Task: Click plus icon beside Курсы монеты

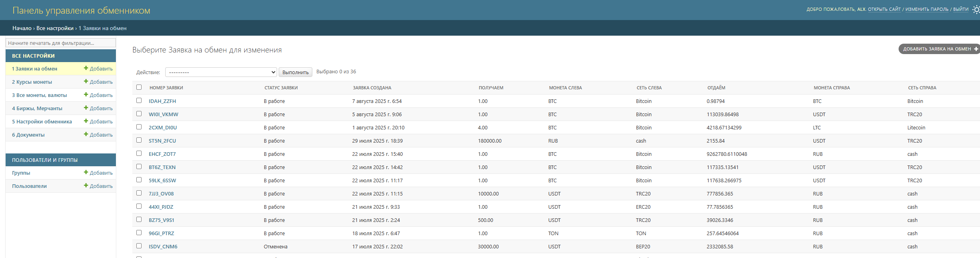Action: pos(86,82)
